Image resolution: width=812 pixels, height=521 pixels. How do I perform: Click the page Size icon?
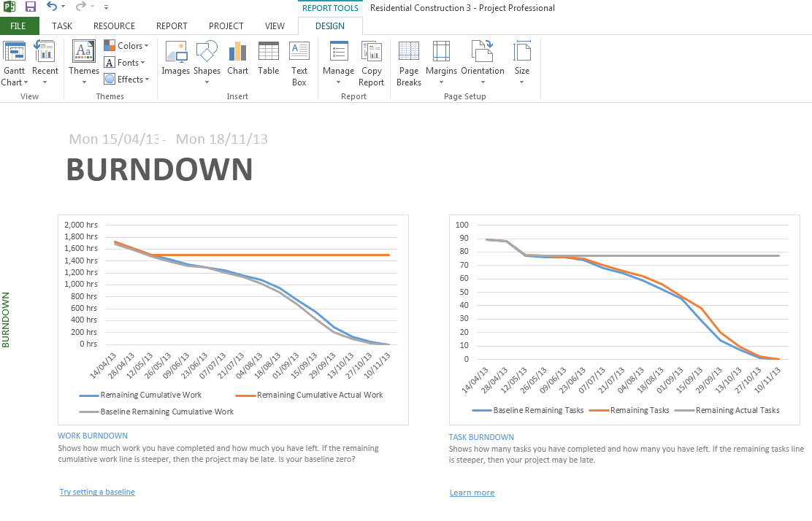tap(522, 52)
